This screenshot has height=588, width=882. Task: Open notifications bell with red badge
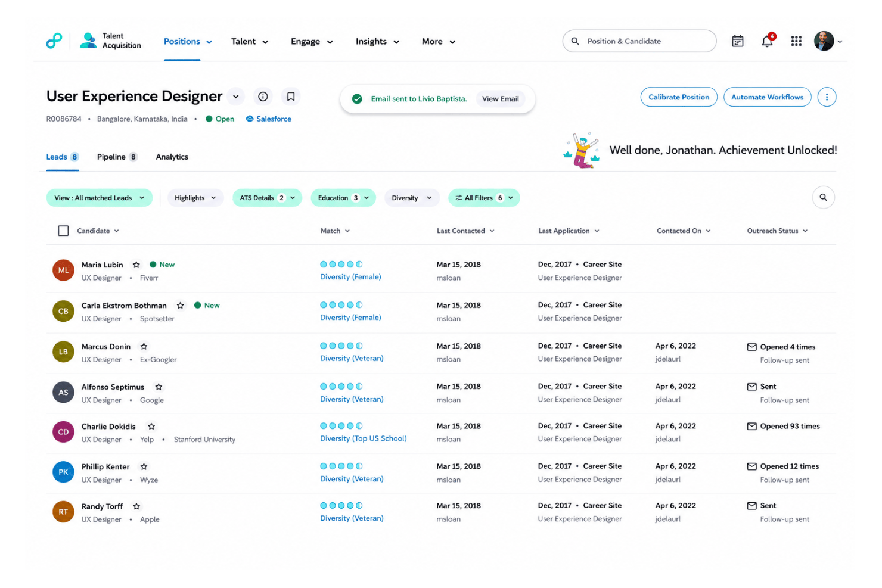tap(768, 41)
